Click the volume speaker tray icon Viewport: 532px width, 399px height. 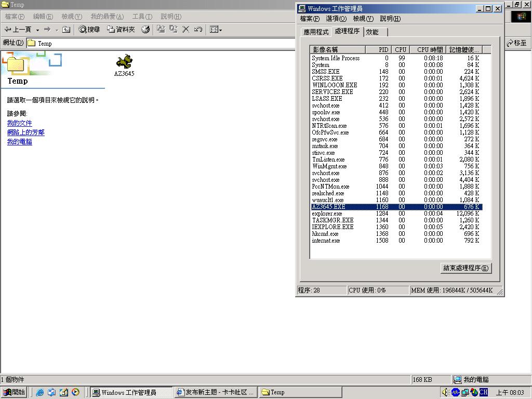coord(445,392)
